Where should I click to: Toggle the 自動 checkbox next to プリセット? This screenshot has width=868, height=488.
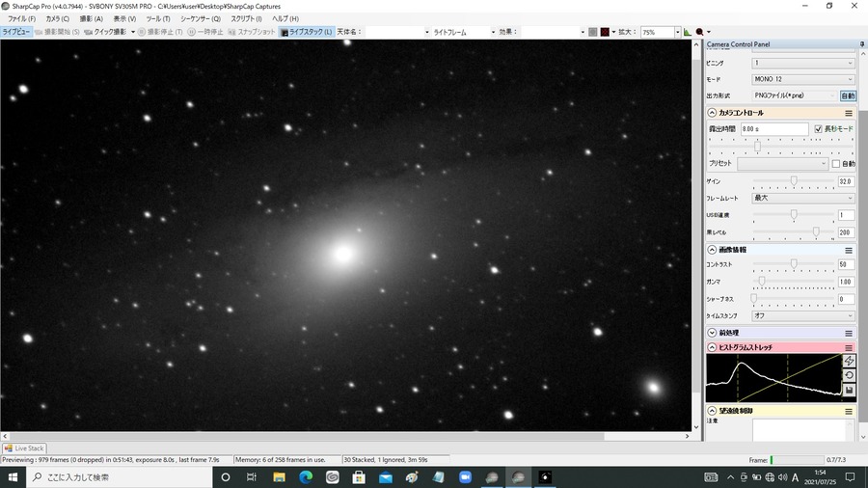(836, 164)
